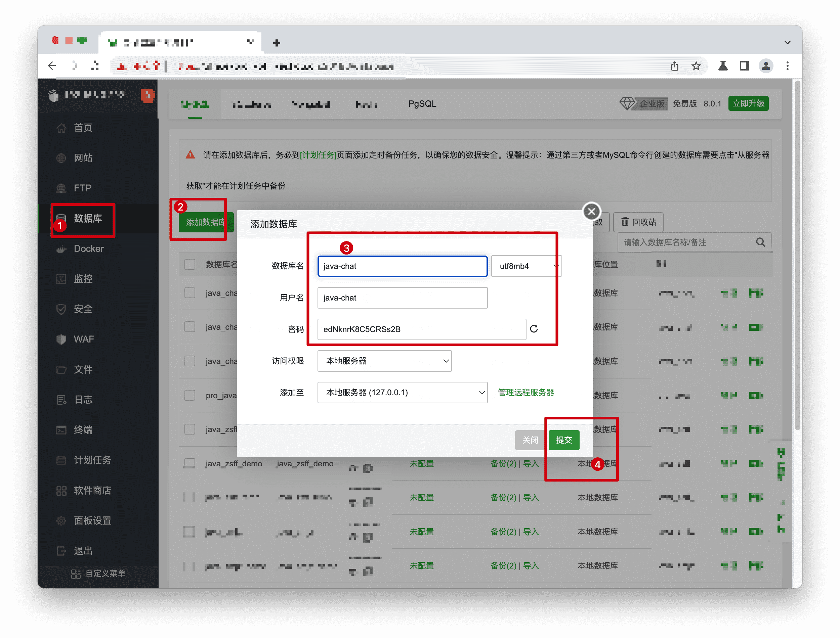Open the 软件商店 software store sidebar item

(92, 490)
